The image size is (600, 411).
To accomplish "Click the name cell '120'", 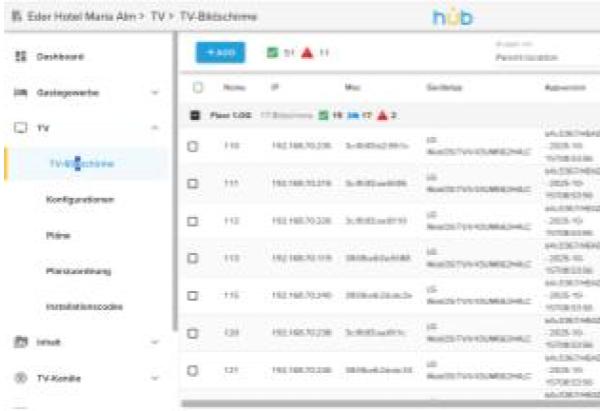I will [x=231, y=333].
